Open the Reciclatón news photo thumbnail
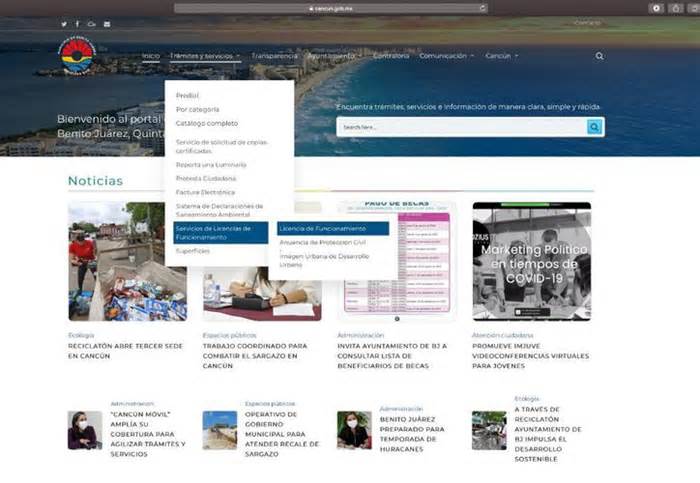Image resolution: width=700 pixels, height=483 pixels. click(127, 261)
